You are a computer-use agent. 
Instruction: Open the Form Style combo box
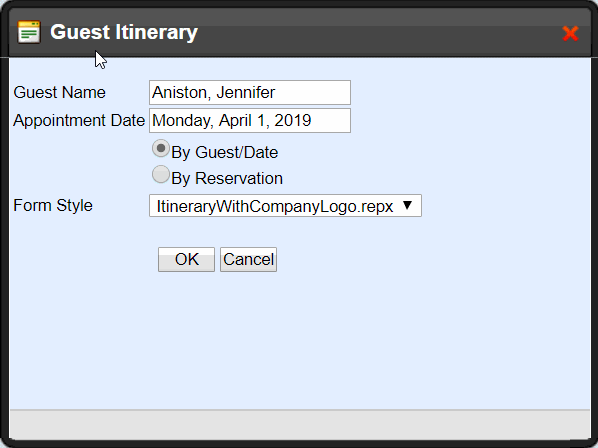click(285, 206)
